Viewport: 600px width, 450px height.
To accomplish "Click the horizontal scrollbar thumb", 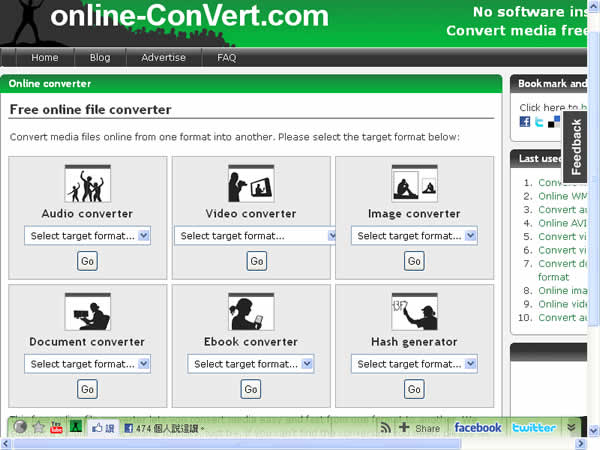I will pos(237,444).
